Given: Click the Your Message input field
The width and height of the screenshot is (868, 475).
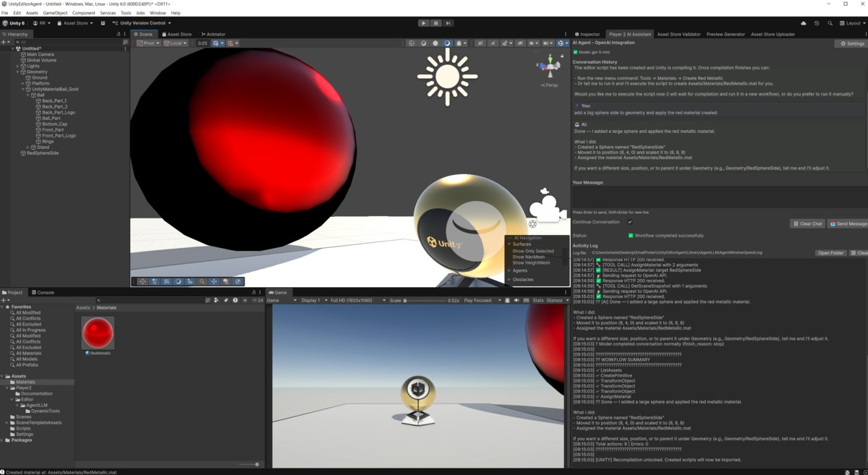Looking at the screenshot, I should click(719, 197).
